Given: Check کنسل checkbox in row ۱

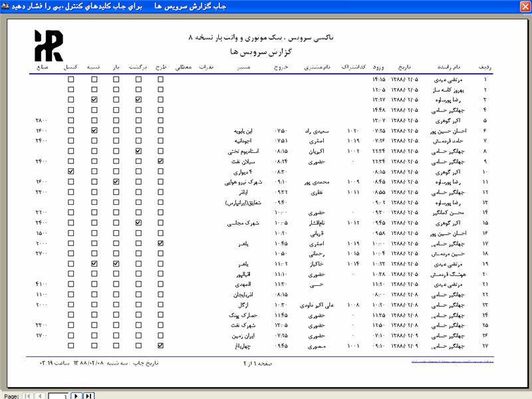Looking at the screenshot, I should point(71,79).
